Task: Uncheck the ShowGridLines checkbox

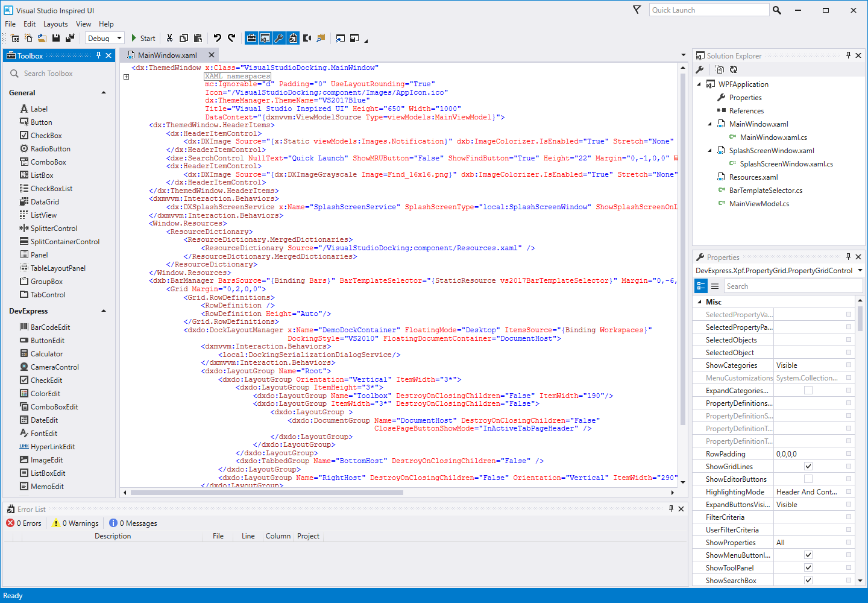Action: point(808,466)
